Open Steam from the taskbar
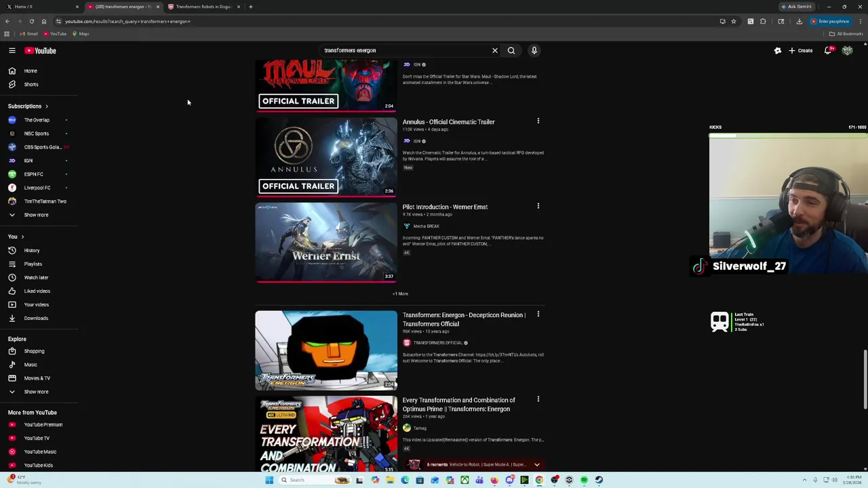Screen dimensions: 868x488 pyautogui.click(x=599, y=480)
